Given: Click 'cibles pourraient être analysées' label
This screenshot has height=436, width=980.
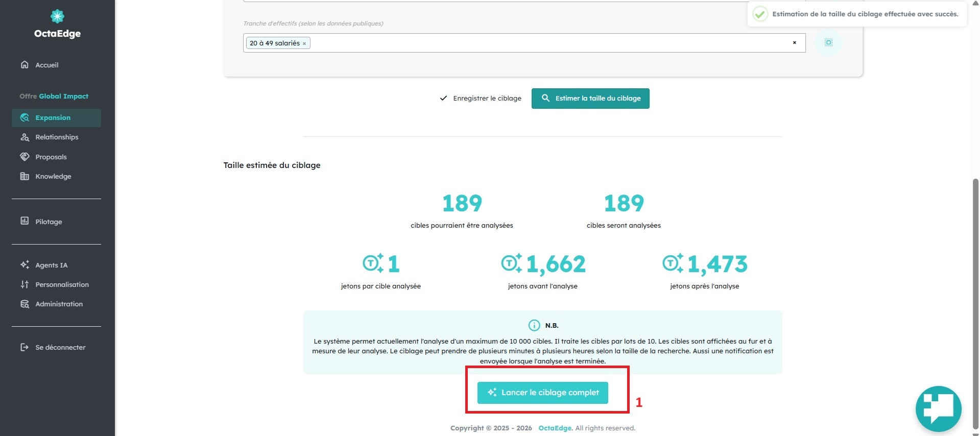Looking at the screenshot, I should (462, 225).
